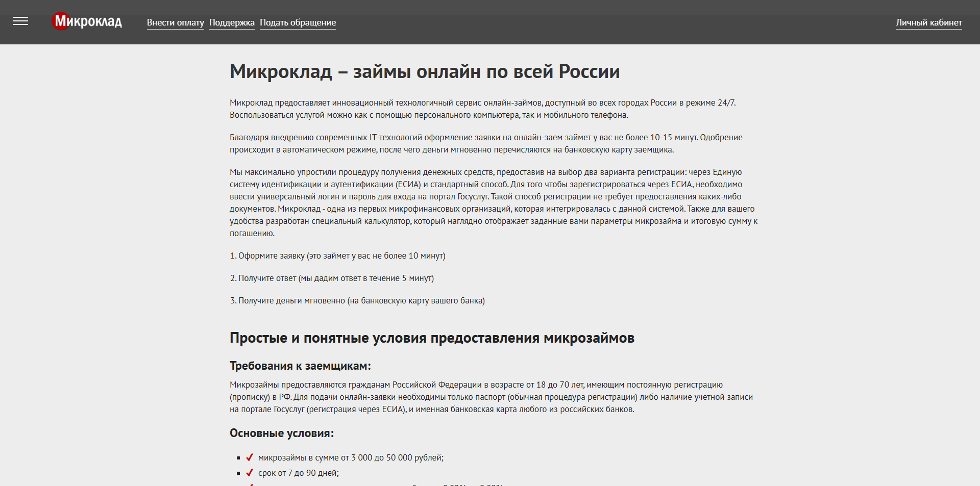The image size is (980, 486).
Task: Click the Микроклад logo
Action: pyautogui.click(x=87, y=21)
